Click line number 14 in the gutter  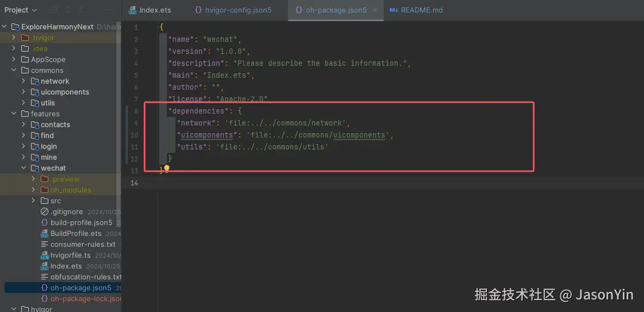134,183
